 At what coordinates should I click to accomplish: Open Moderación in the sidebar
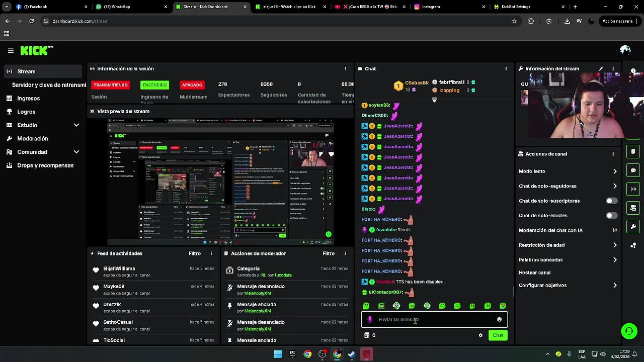[x=33, y=138]
